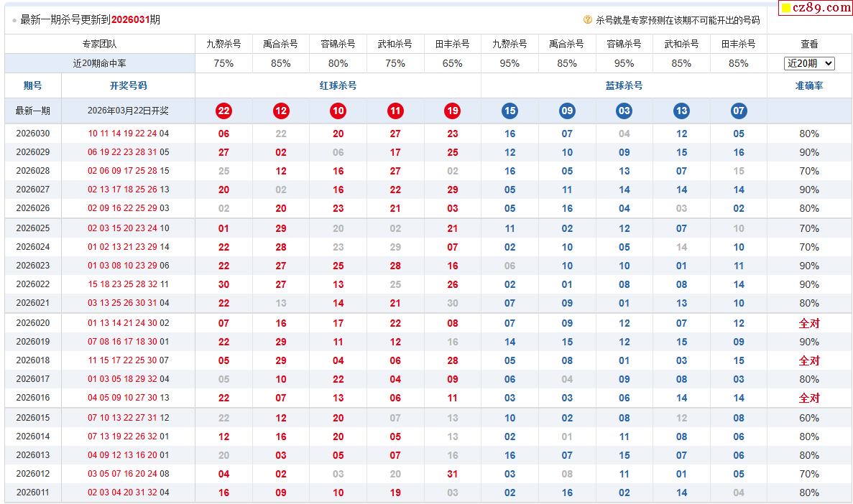Click the red 2026031 period number in title
Screen dimensions: 853x504
pos(130,19)
